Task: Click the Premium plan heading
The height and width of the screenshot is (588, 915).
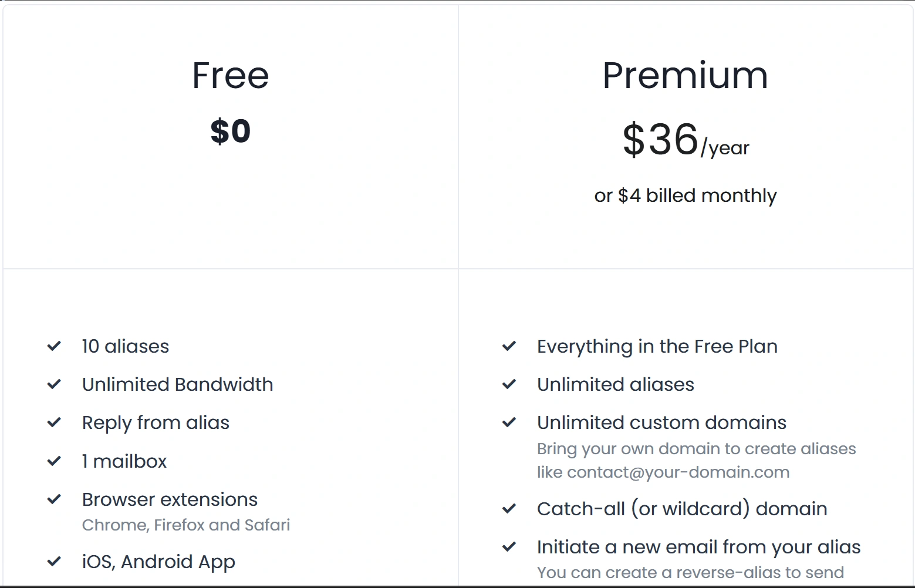Action: coord(685,76)
